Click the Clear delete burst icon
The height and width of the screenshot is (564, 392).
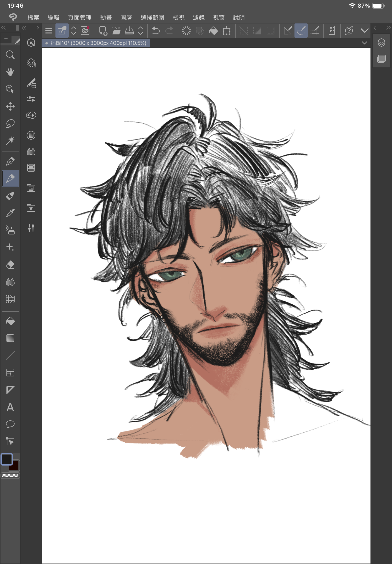point(186,31)
